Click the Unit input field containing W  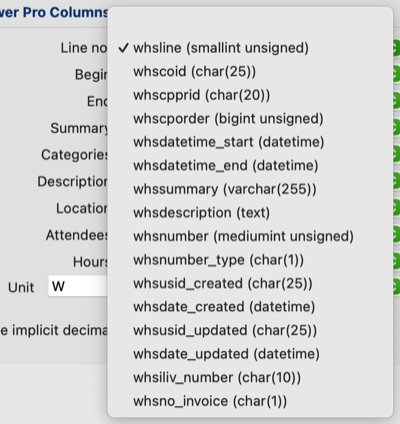[78, 286]
